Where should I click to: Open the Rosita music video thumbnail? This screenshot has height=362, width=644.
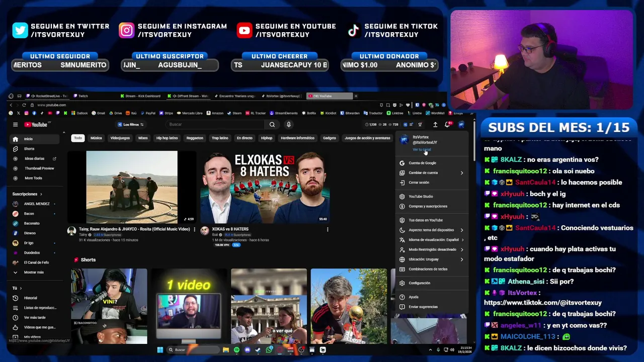coord(132,187)
